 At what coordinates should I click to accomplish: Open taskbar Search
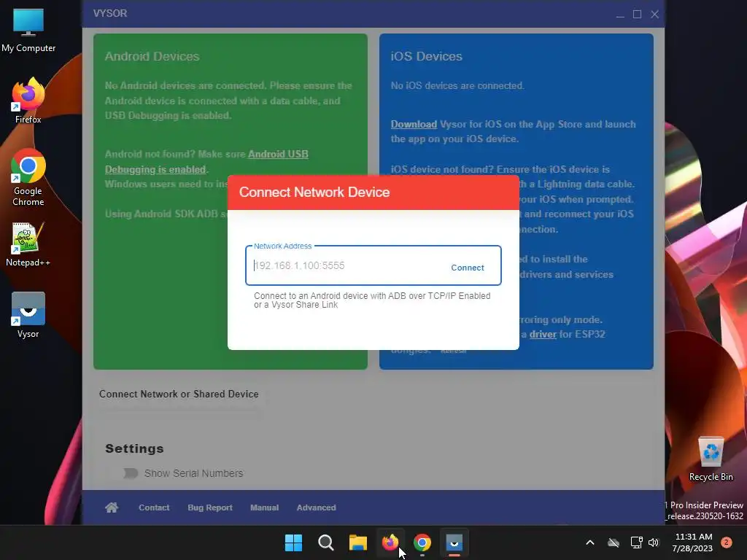(326, 542)
